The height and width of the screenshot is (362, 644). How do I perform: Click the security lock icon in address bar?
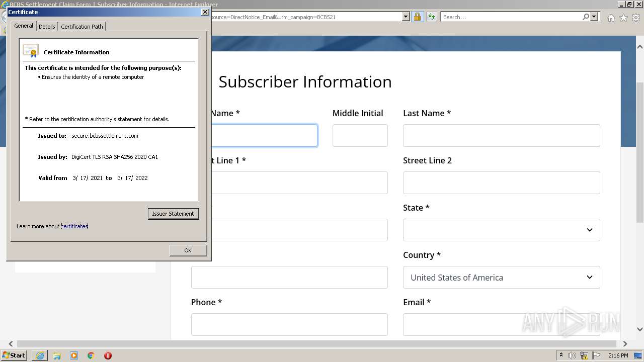[417, 17]
